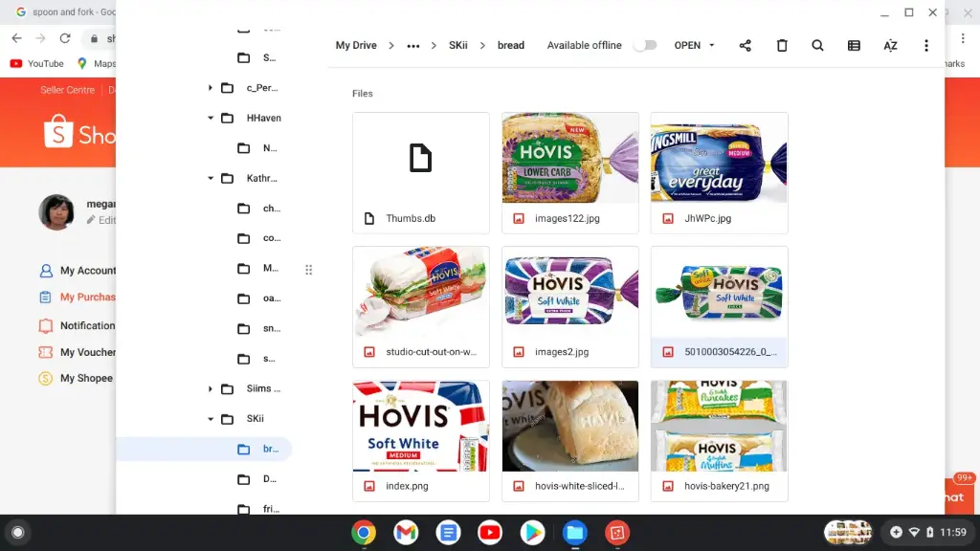Open the N... subfolder under HHaven
This screenshot has height=551, width=980.
tap(259, 148)
